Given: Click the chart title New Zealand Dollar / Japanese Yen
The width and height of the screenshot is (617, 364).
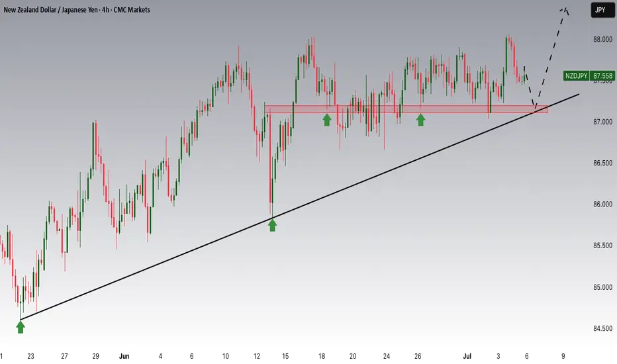Looking at the screenshot, I should tap(51, 10).
